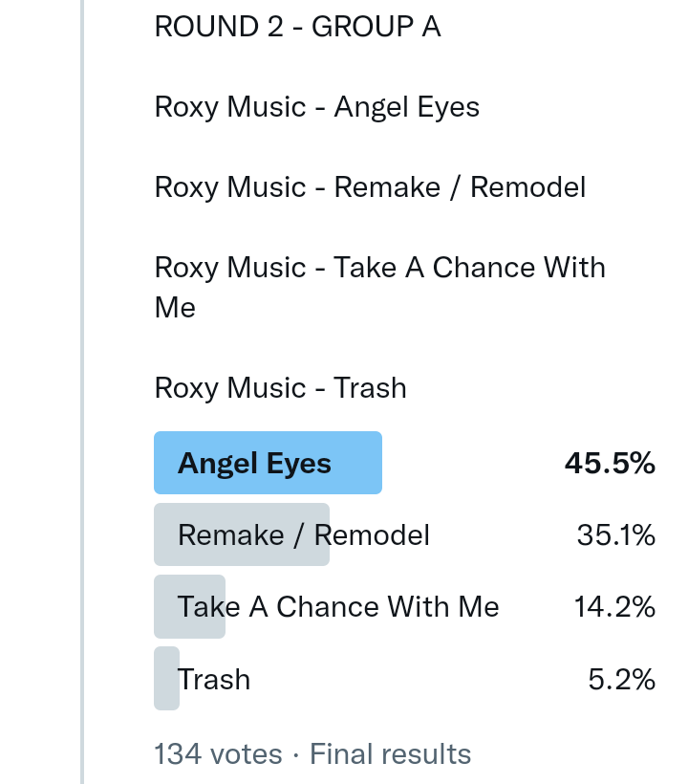
Task: Click the 14.2% percentage value
Action: pos(614,607)
